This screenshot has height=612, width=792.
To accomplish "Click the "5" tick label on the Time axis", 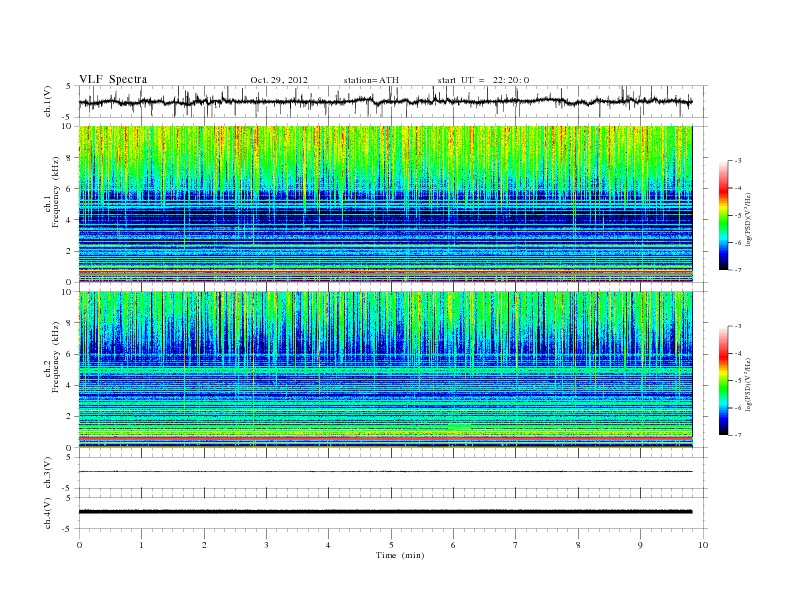I will click(x=391, y=545).
